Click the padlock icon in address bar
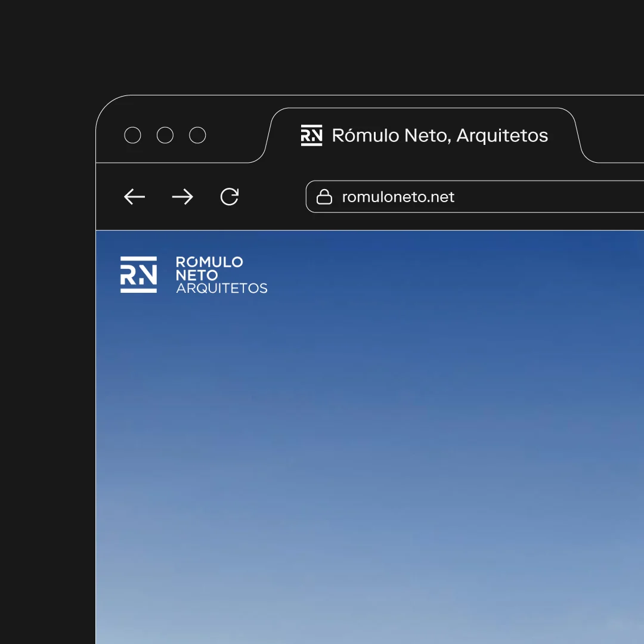This screenshot has width=644, height=644. [324, 197]
